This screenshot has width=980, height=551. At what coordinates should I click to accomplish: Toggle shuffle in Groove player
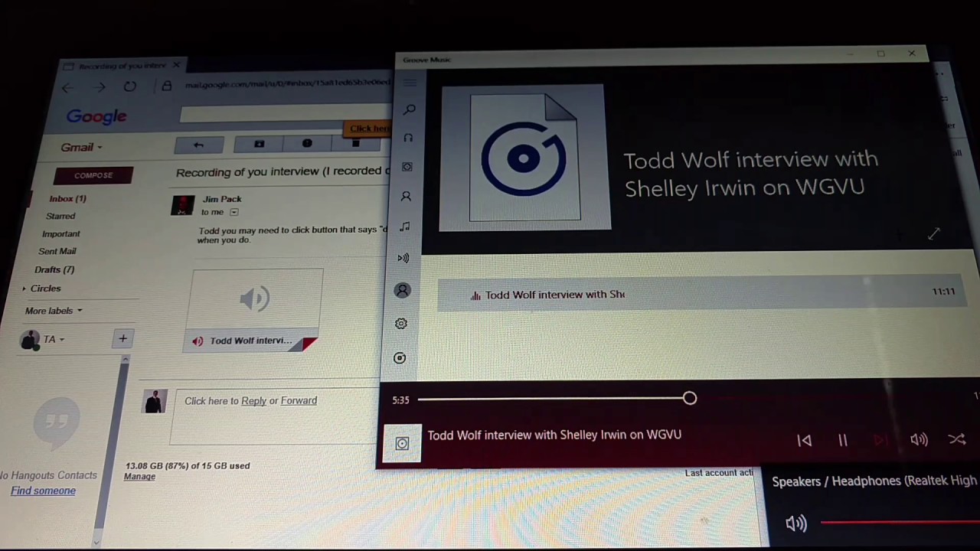(x=957, y=439)
